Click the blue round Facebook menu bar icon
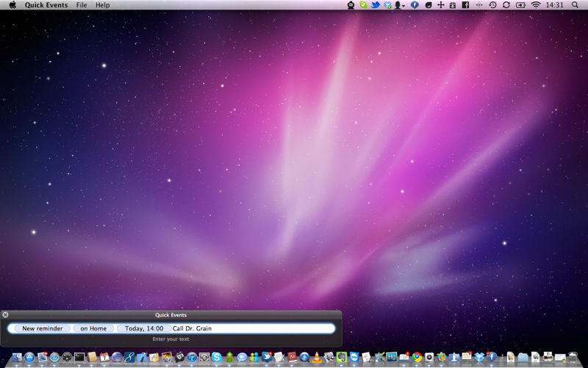The height and width of the screenshot is (368, 588). pos(415,5)
